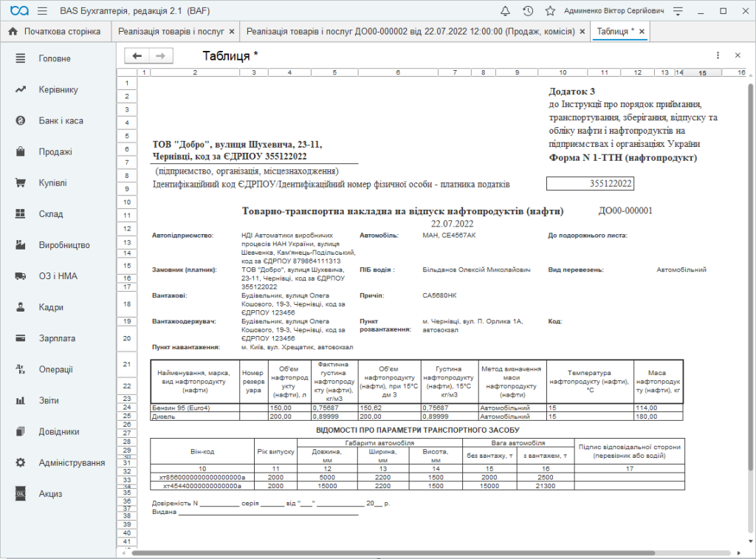Viewport: 756px width, 559px height.
Task: Click the Дизель product cell
Action: coord(195,416)
